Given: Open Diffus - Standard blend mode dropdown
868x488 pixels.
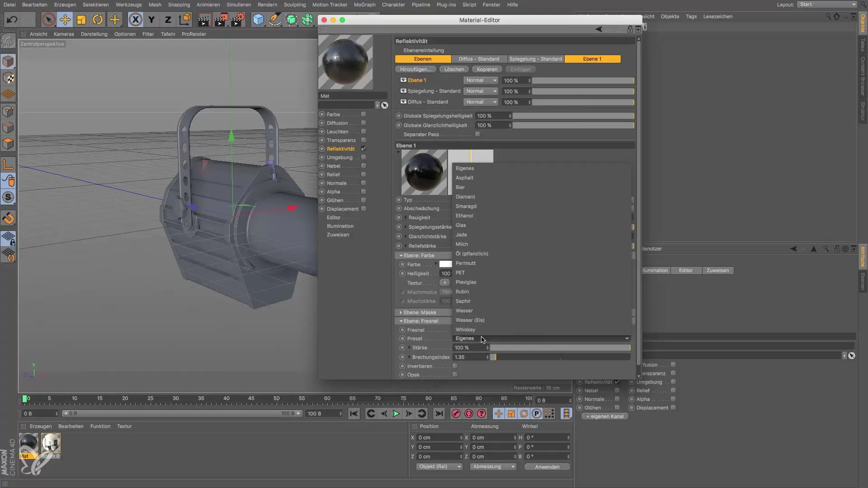Looking at the screenshot, I should (481, 102).
